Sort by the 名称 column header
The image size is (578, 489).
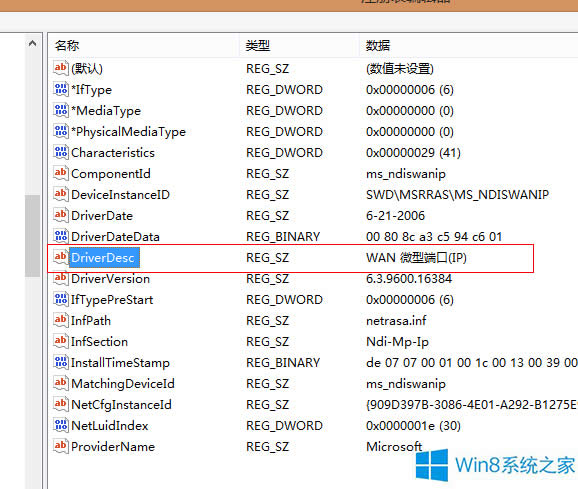pos(144,46)
